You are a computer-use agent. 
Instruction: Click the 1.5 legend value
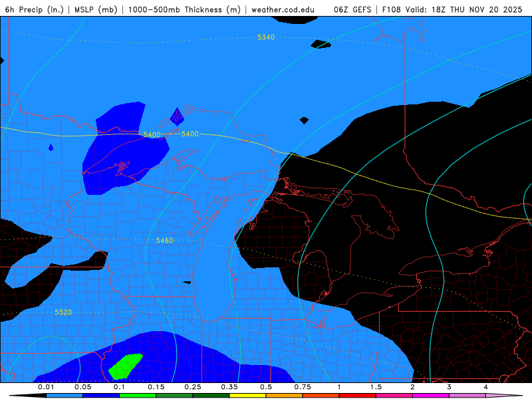click(x=376, y=387)
